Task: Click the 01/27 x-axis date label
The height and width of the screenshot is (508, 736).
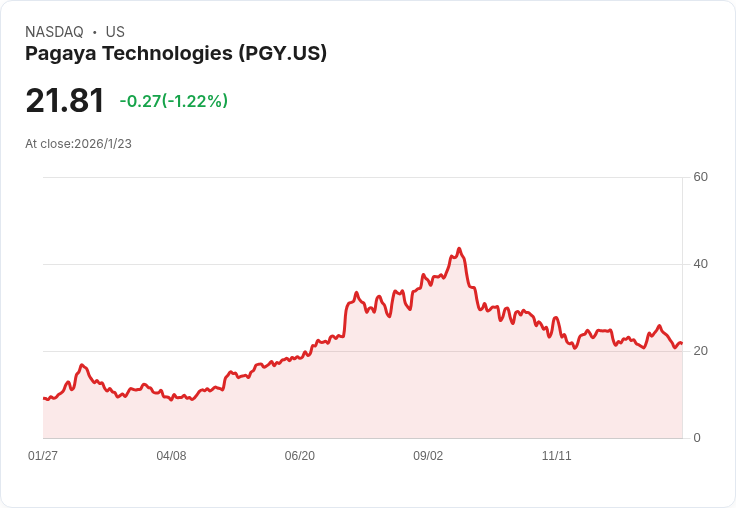Action: tap(43, 455)
